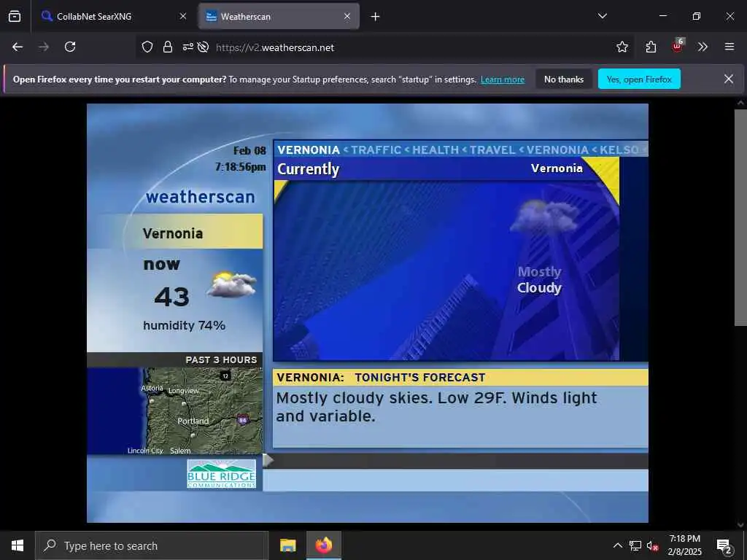
Task: Click the PAST 3 HOURS header
Action: coord(221,360)
